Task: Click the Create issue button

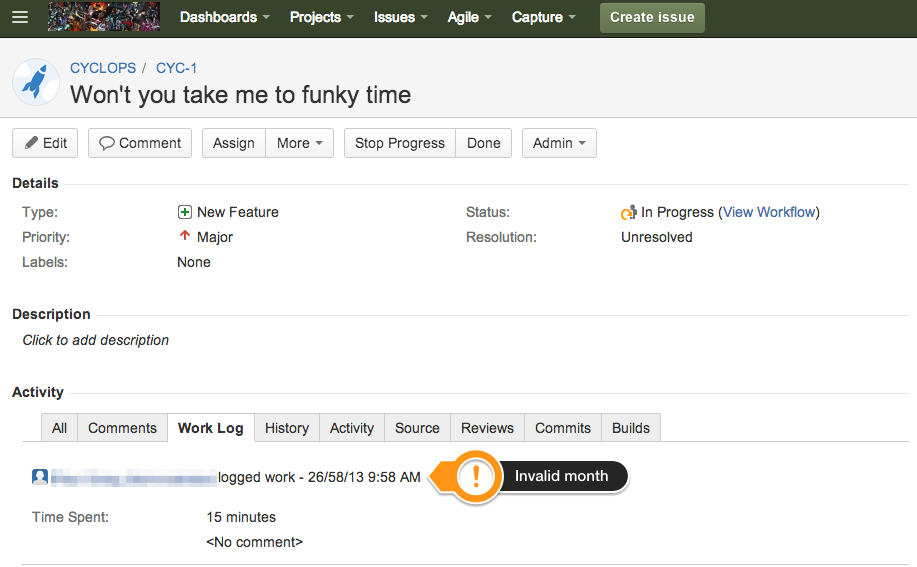Action: click(652, 18)
